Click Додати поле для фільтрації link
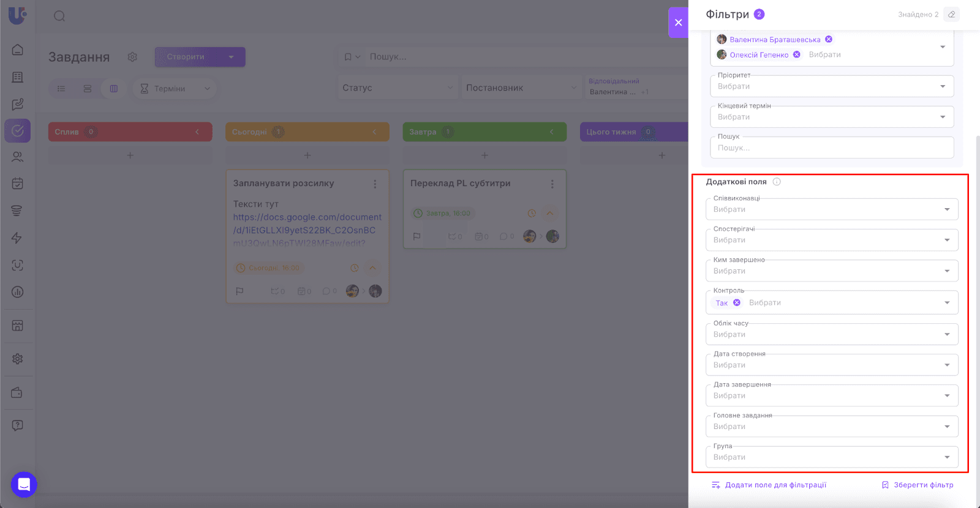This screenshot has height=508, width=980. [769, 485]
